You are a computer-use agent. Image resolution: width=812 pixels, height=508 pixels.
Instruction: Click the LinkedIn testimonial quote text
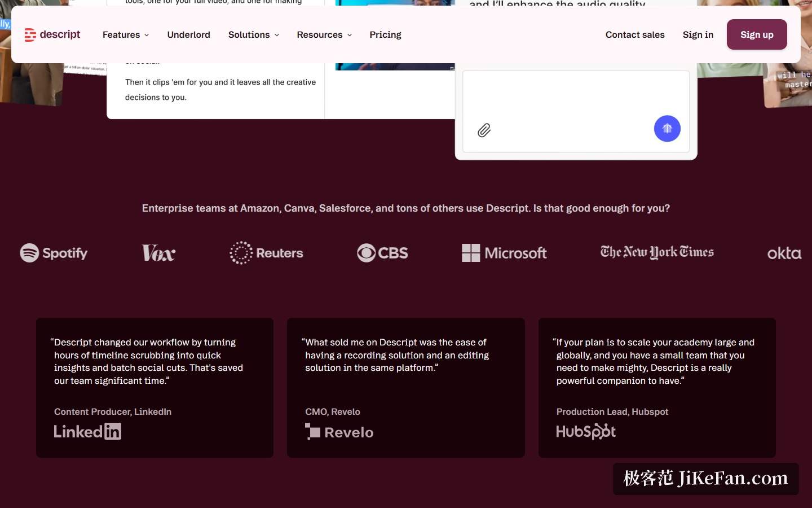click(147, 361)
